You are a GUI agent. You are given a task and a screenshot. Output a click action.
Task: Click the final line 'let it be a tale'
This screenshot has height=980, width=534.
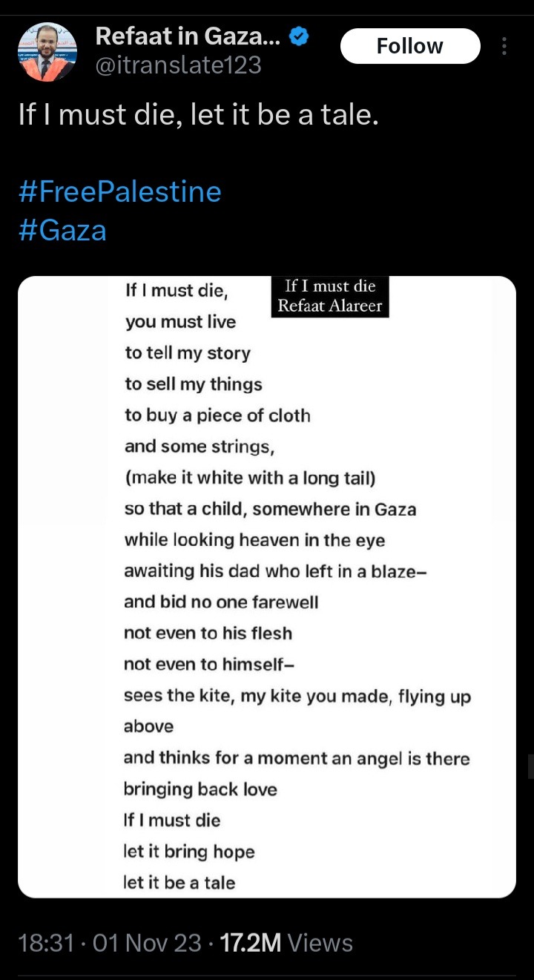click(179, 883)
